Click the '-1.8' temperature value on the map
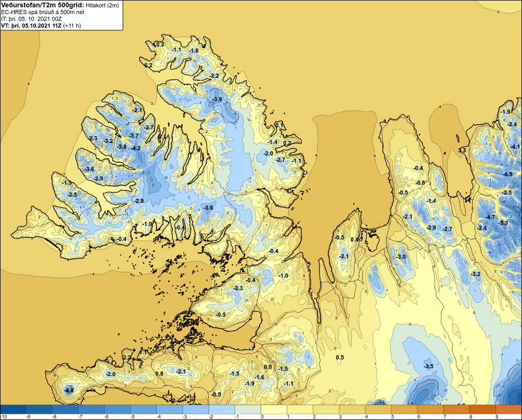The image size is (522, 420). 194,51
